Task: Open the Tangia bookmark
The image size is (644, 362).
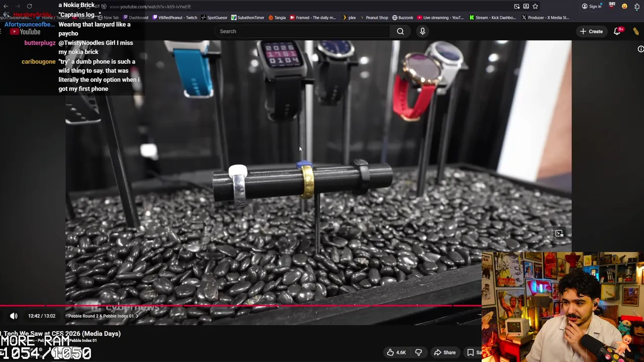Action: 277,18
